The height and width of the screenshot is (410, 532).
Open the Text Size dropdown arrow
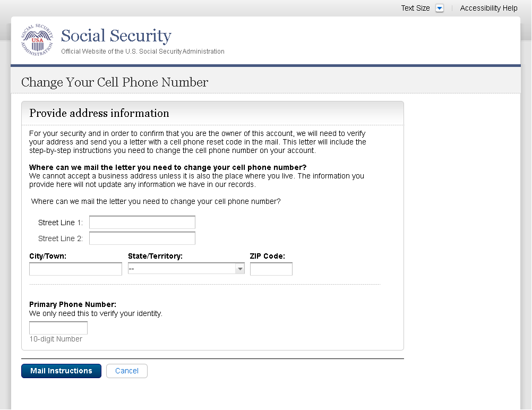[x=439, y=8]
